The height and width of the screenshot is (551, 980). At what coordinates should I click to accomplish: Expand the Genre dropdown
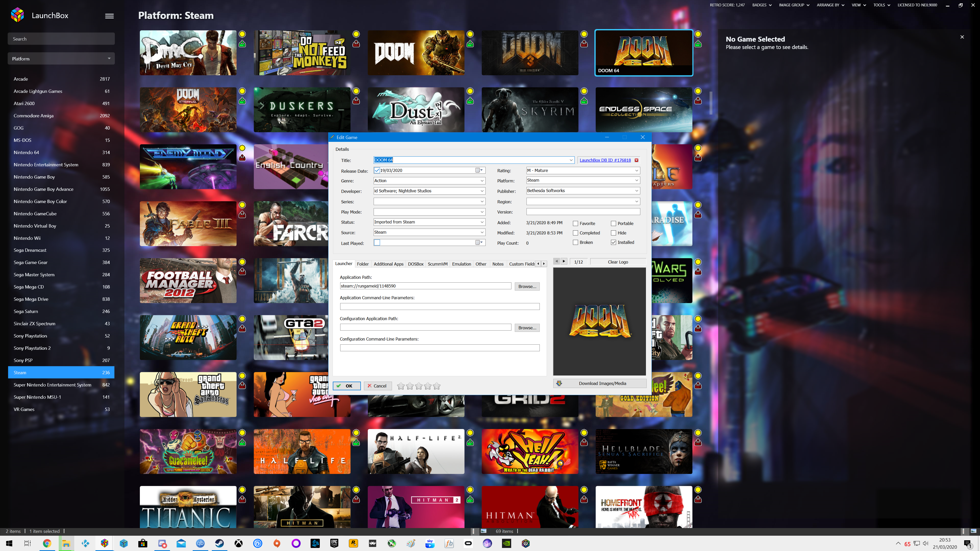tap(482, 181)
